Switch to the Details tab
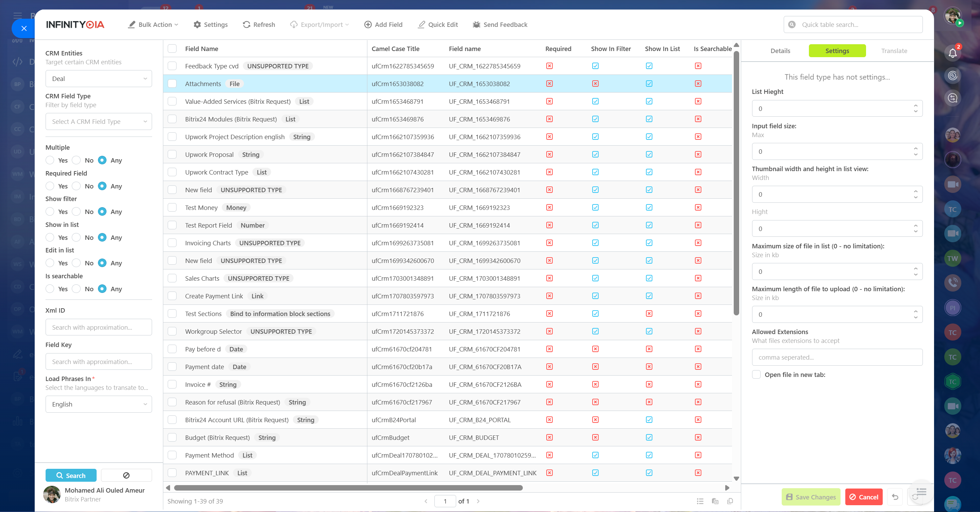Viewport: 980px width, 512px height. pos(780,51)
